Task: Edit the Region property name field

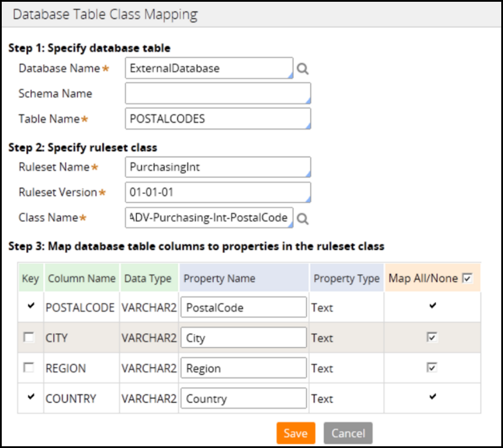Action: pyautogui.click(x=244, y=368)
